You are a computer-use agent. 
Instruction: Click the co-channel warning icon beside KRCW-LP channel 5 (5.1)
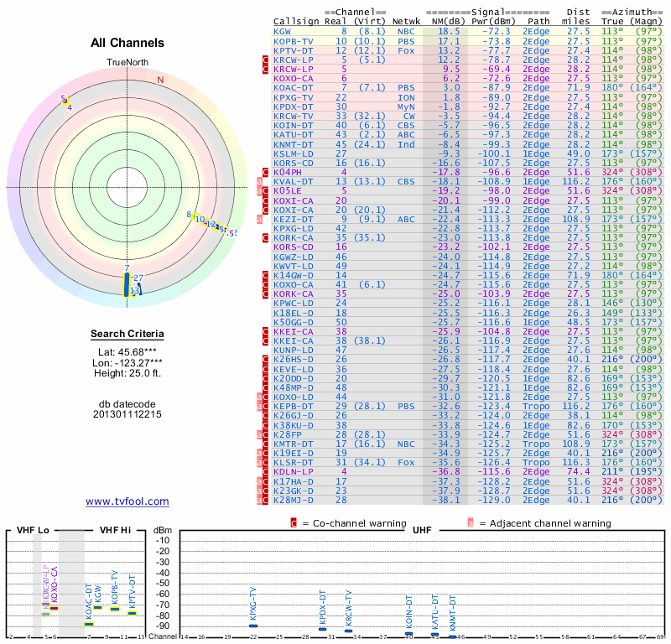tap(265, 60)
